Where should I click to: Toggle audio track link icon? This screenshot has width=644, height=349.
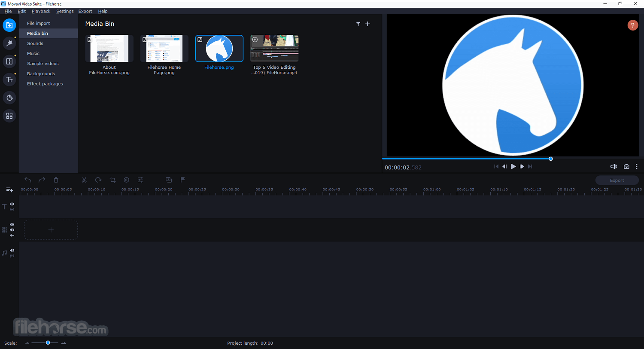12,256
